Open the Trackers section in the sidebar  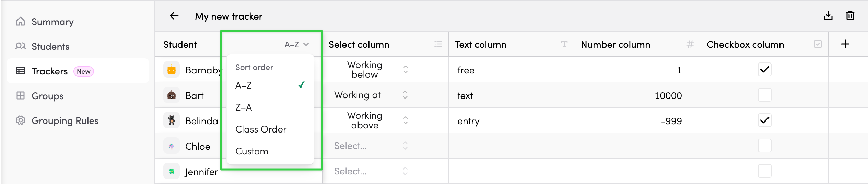tap(50, 71)
